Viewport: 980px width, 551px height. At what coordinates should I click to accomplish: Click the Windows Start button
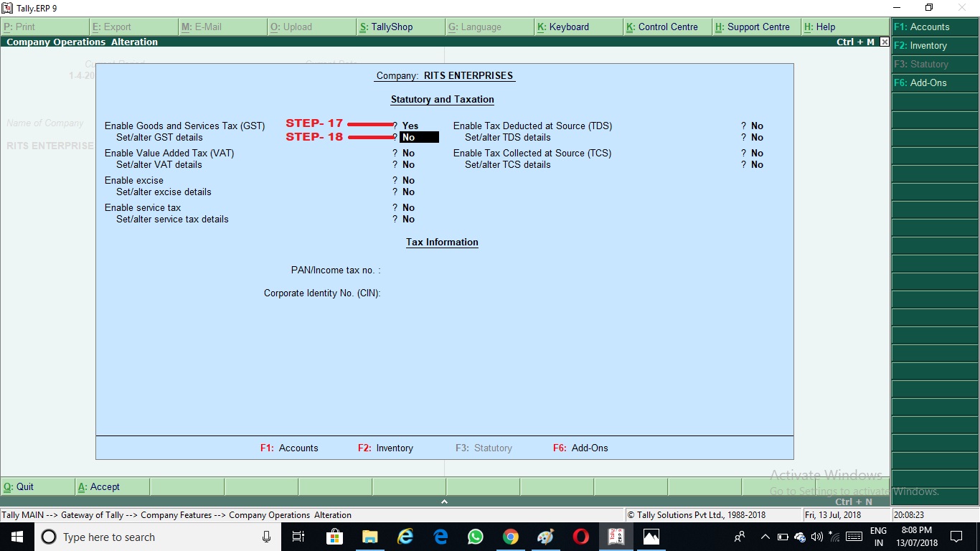17,537
